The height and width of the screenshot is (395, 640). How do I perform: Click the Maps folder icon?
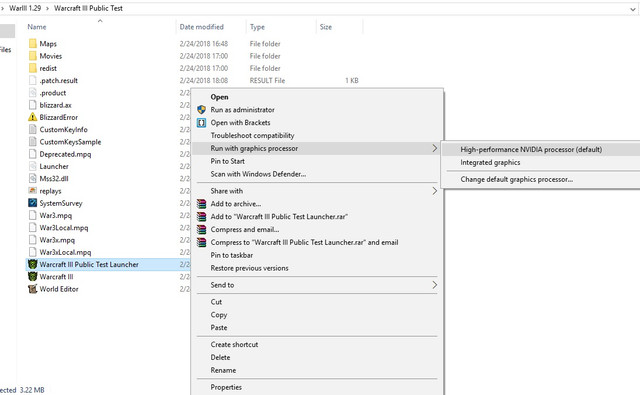pos(33,44)
